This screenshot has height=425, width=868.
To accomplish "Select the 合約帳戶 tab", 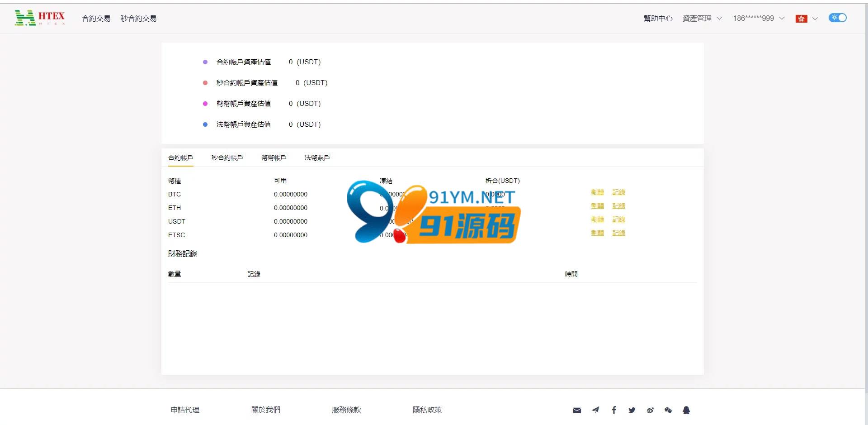I will 181,158.
